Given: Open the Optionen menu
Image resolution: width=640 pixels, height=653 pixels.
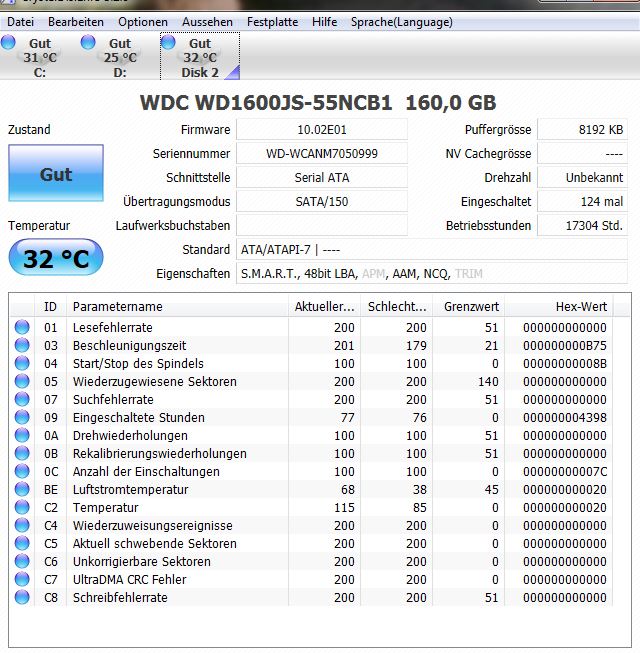Looking at the screenshot, I should tap(143, 22).
